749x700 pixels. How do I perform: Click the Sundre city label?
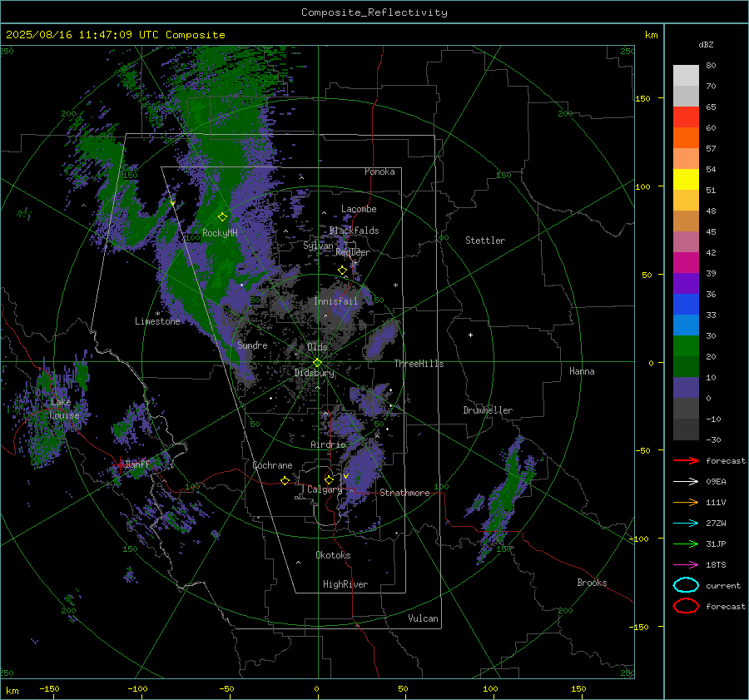click(x=252, y=345)
